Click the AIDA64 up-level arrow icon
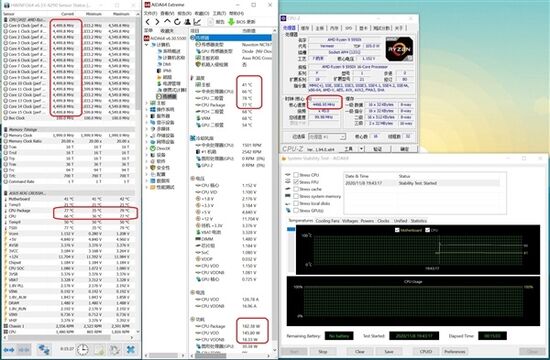Screen dimensions: 550x360 (167, 21)
